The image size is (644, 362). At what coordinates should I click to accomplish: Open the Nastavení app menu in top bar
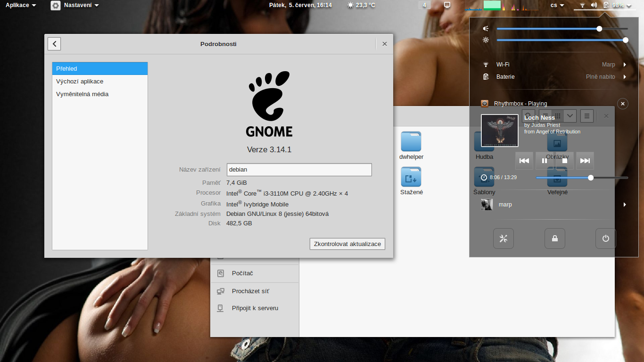82,5
